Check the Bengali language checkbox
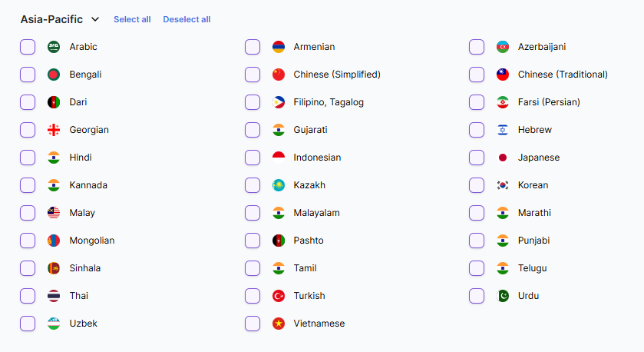644x352 pixels. click(28, 75)
